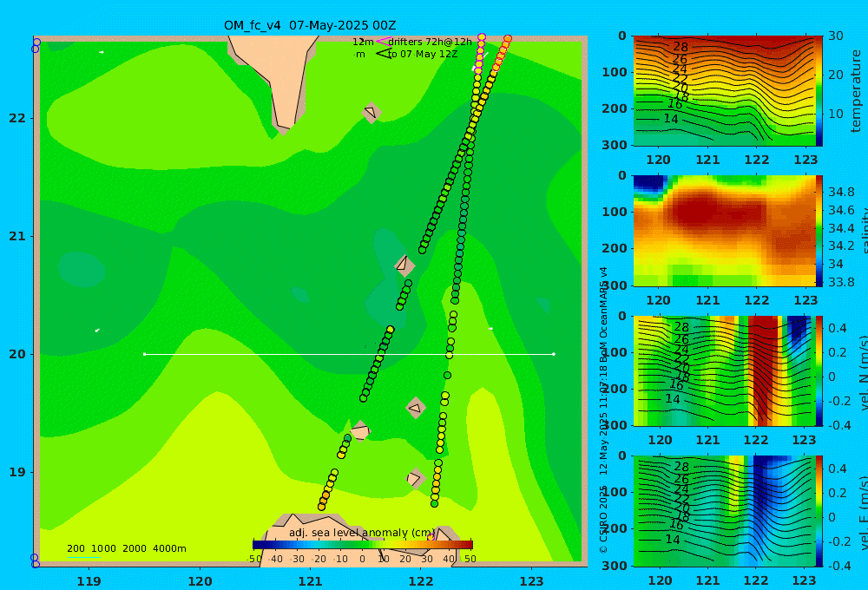Viewport: 868px width, 590px height.
Task: Click longitude tick '121' on main map axis
Action: [311, 581]
